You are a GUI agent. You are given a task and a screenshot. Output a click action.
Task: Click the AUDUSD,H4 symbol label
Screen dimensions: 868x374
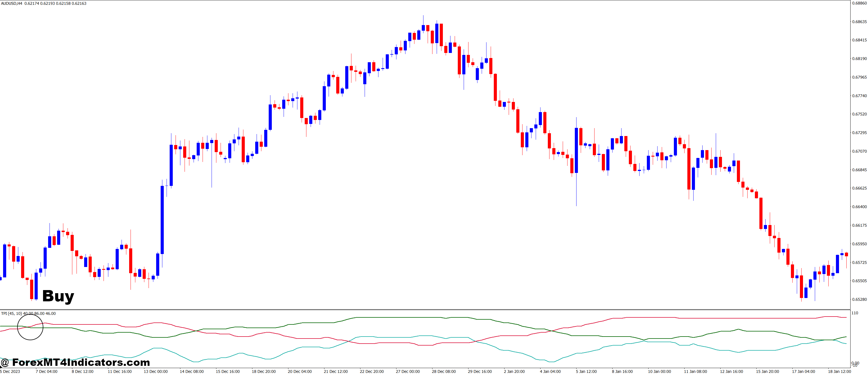(x=12, y=3)
